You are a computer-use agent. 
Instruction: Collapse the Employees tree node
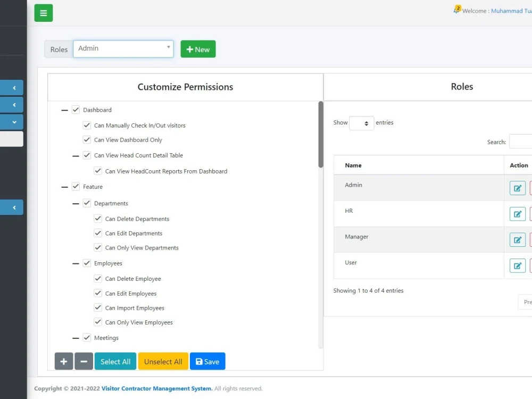[x=75, y=263]
